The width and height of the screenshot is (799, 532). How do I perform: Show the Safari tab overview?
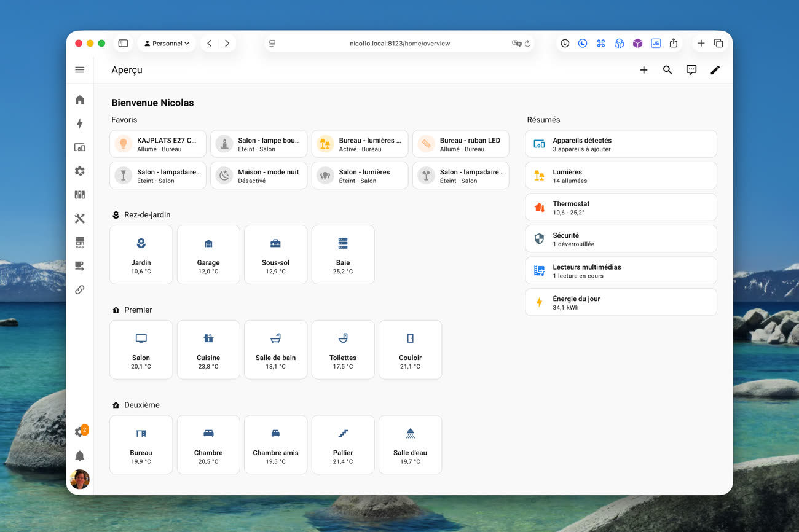718,44
